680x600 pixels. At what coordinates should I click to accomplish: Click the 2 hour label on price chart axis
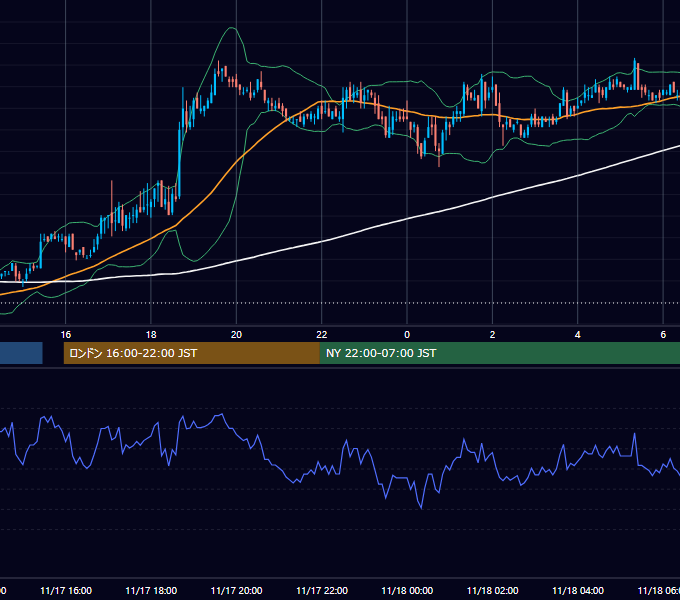click(x=492, y=335)
